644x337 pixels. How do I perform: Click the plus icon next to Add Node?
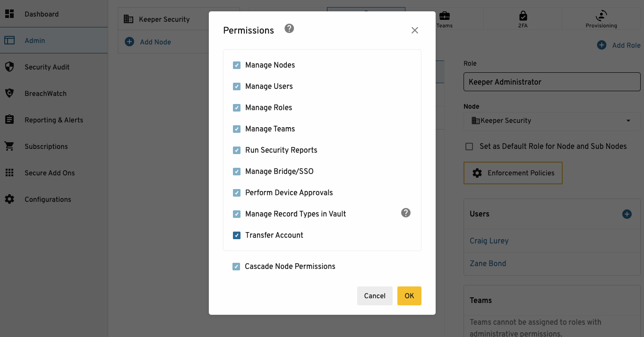(129, 42)
